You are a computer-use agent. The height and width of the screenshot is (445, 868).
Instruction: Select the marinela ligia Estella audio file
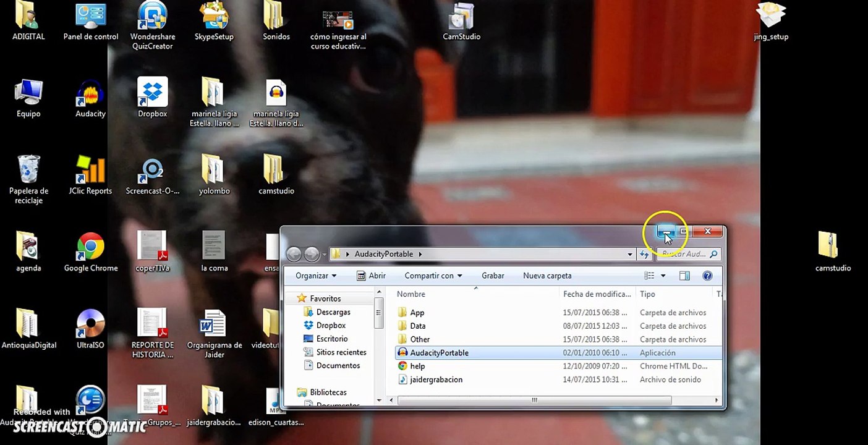276,103
